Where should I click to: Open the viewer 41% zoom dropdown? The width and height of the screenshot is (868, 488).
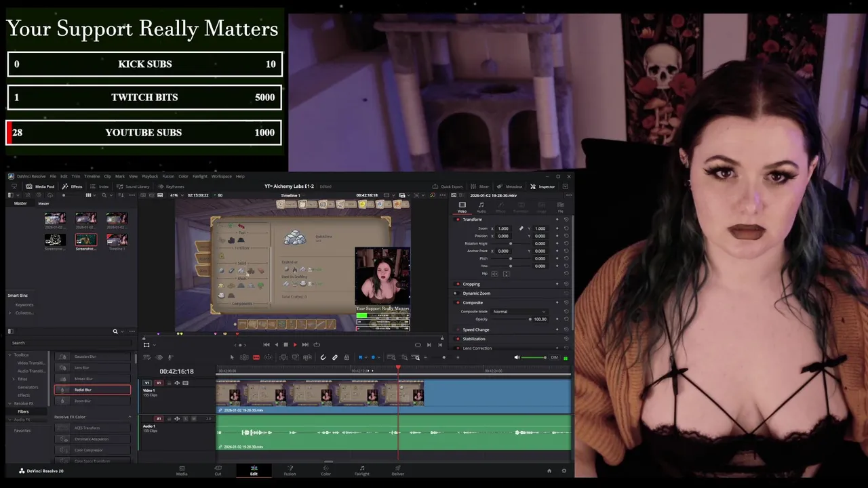click(x=178, y=195)
